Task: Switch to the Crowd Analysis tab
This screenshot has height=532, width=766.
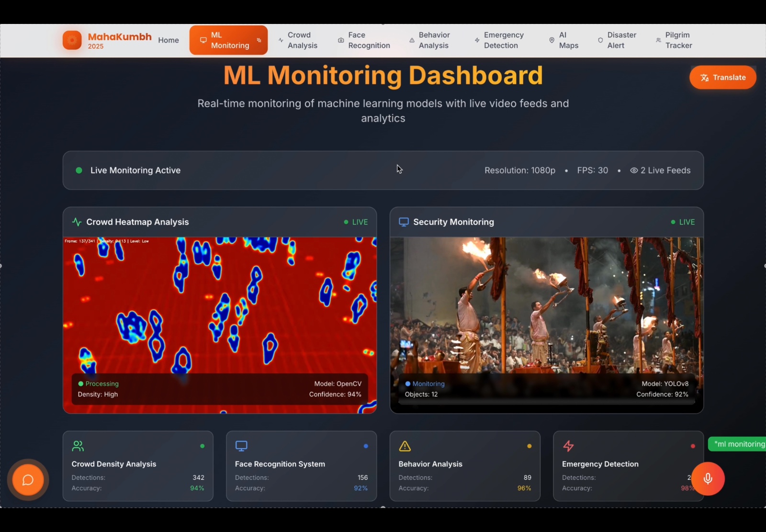Action: coord(298,40)
